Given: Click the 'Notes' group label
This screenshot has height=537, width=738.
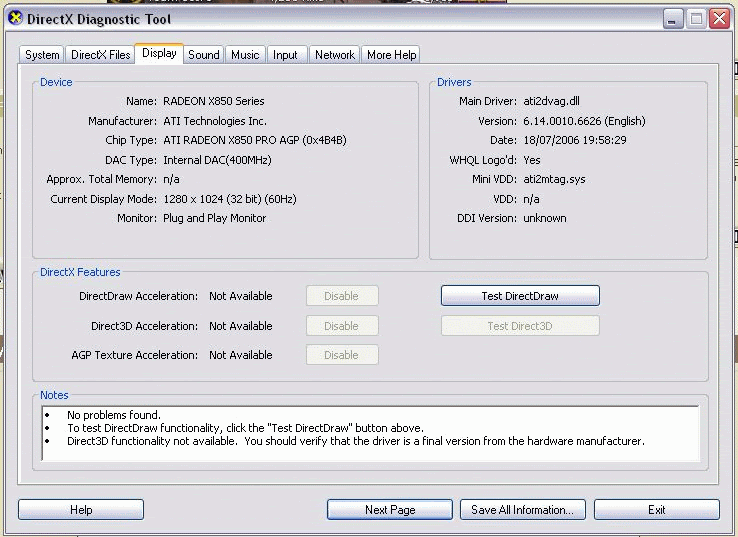Looking at the screenshot, I should point(54,395).
